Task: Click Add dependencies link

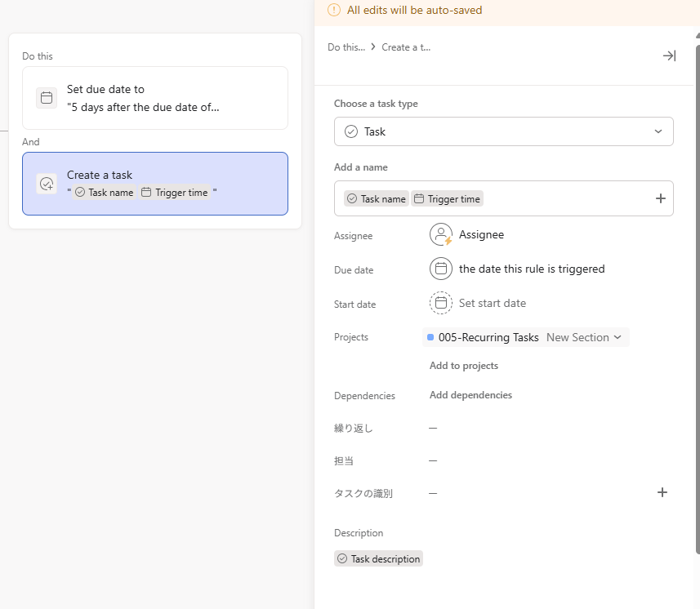Action: (470, 395)
